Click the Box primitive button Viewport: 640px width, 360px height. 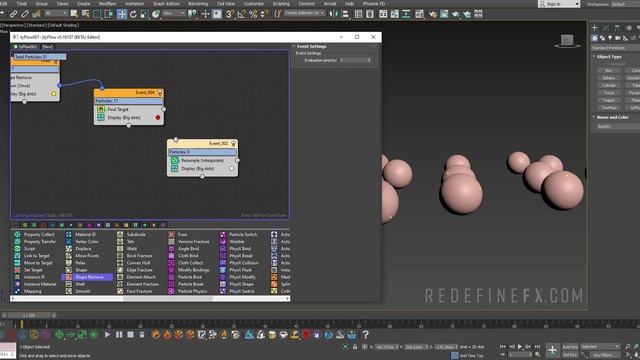[609, 71]
